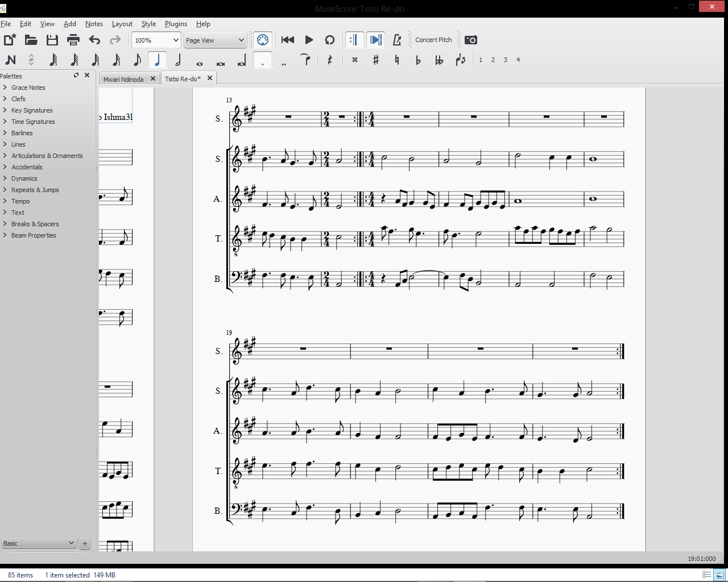Apply double flat accidental

439,60
